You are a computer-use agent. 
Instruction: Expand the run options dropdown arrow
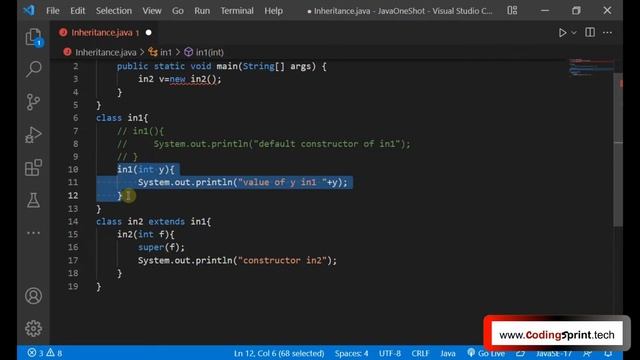(x=574, y=33)
